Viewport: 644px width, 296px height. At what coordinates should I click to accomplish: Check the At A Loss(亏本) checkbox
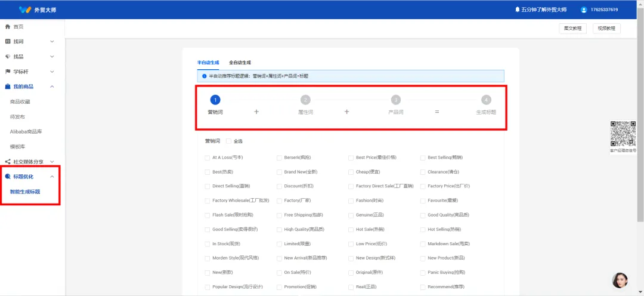click(x=208, y=158)
